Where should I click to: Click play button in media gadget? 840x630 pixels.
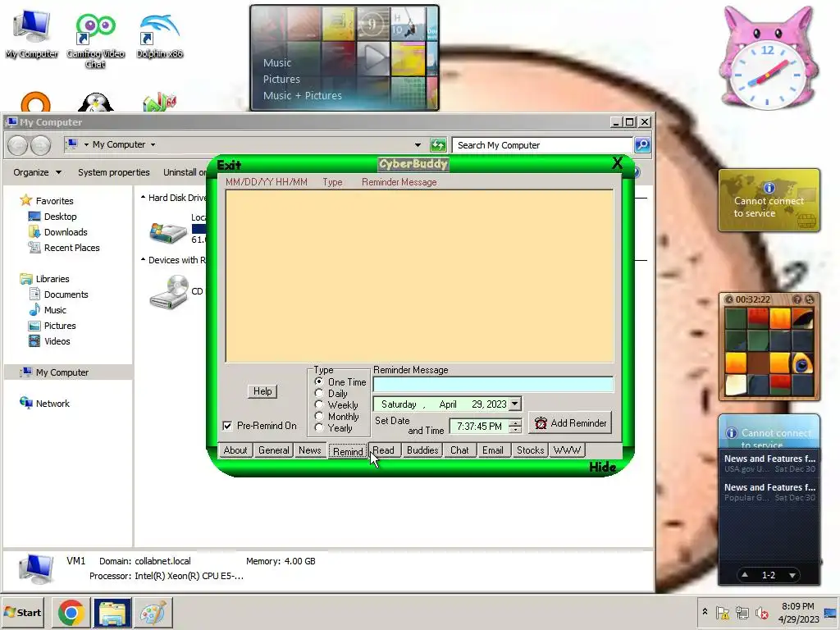(x=373, y=58)
